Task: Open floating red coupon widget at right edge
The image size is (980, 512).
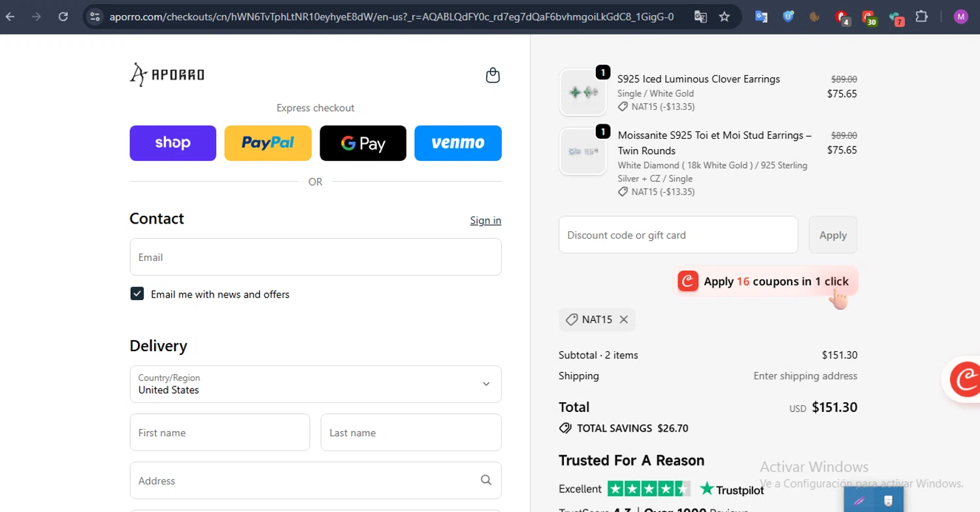Action: pos(964,379)
